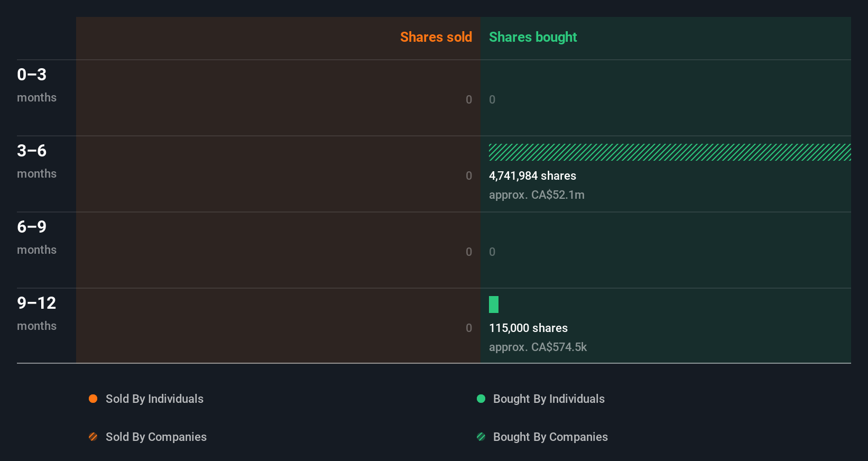Click the 4,741,984 shares value
The height and width of the screenshot is (461, 868).
pos(532,176)
